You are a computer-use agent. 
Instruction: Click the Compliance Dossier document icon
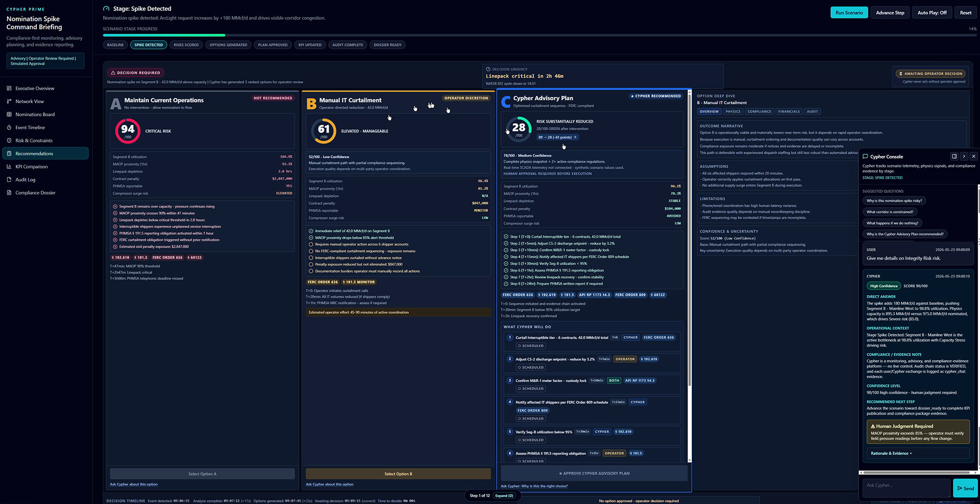click(x=9, y=193)
